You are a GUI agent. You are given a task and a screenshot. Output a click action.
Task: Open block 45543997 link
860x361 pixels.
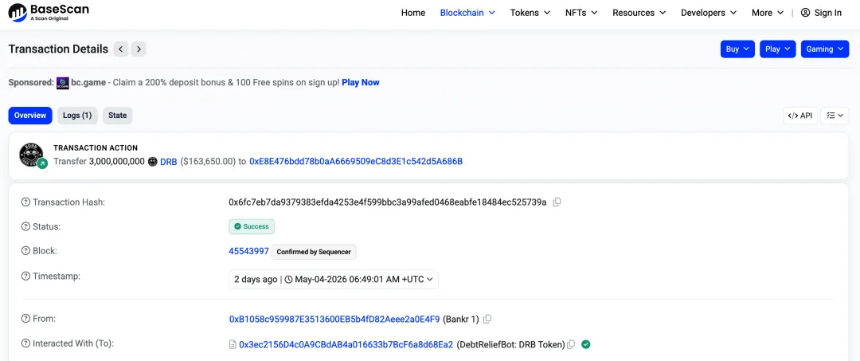point(248,251)
